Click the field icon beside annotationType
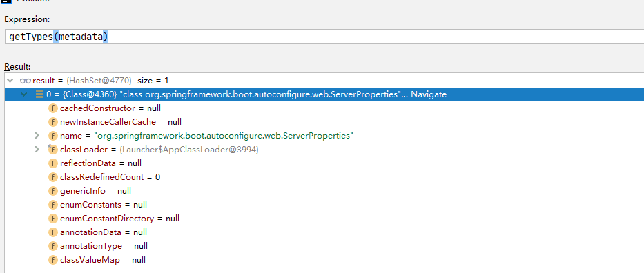 (x=53, y=246)
